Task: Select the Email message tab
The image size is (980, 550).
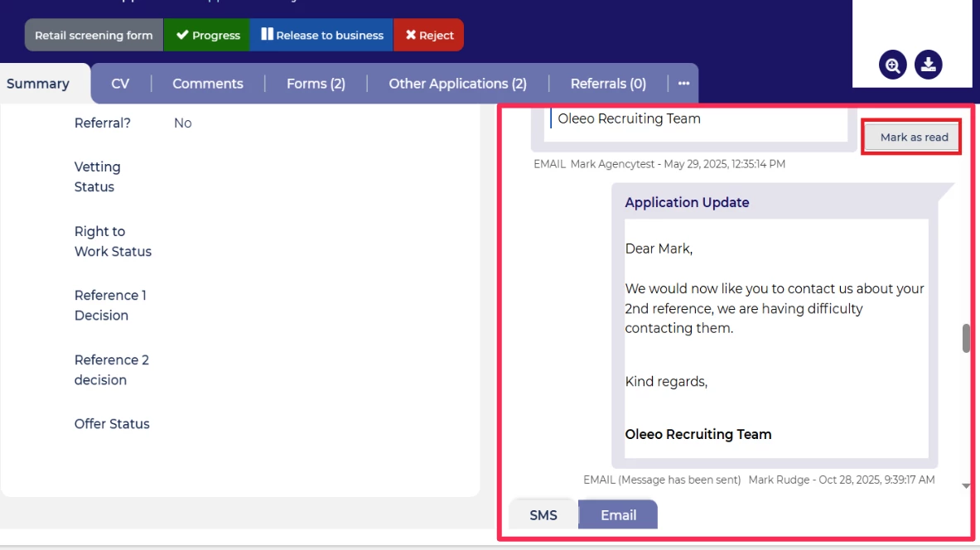Action: [x=618, y=515]
